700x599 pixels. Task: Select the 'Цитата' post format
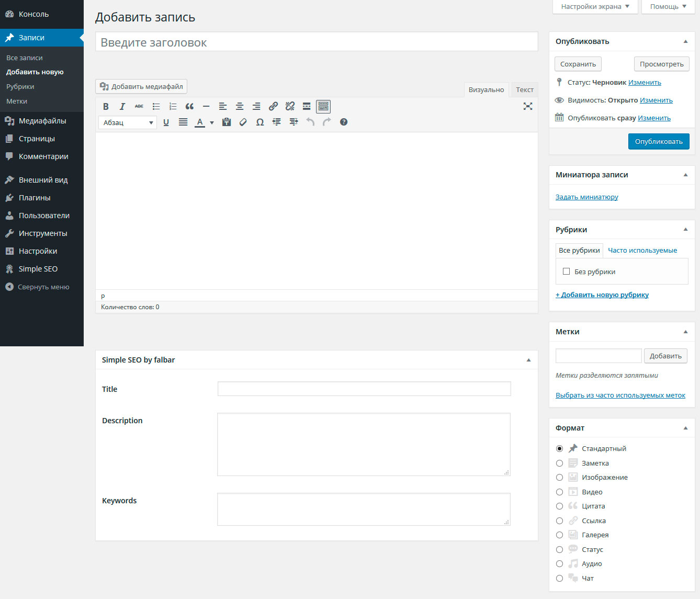pyautogui.click(x=559, y=506)
